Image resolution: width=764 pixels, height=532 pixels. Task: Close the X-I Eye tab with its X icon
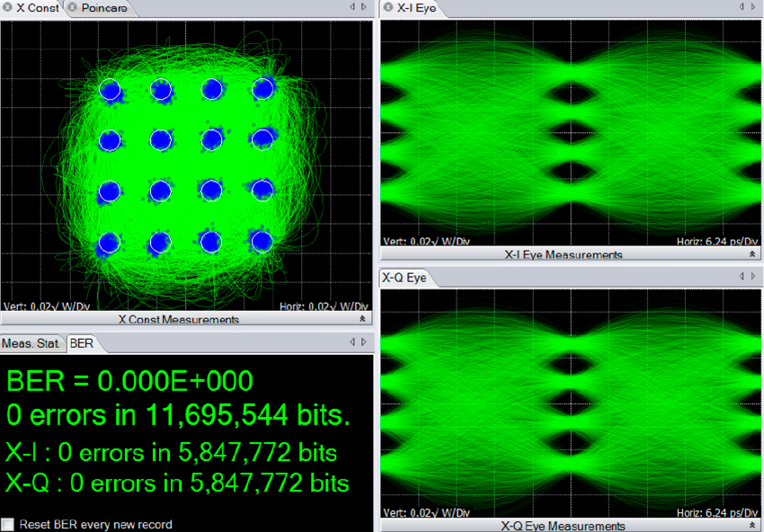(388, 7)
